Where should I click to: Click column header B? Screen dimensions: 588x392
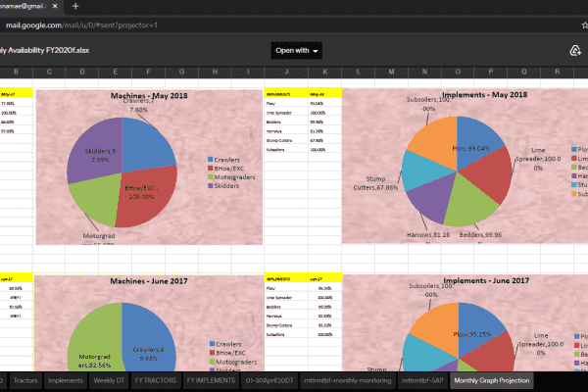(16, 72)
